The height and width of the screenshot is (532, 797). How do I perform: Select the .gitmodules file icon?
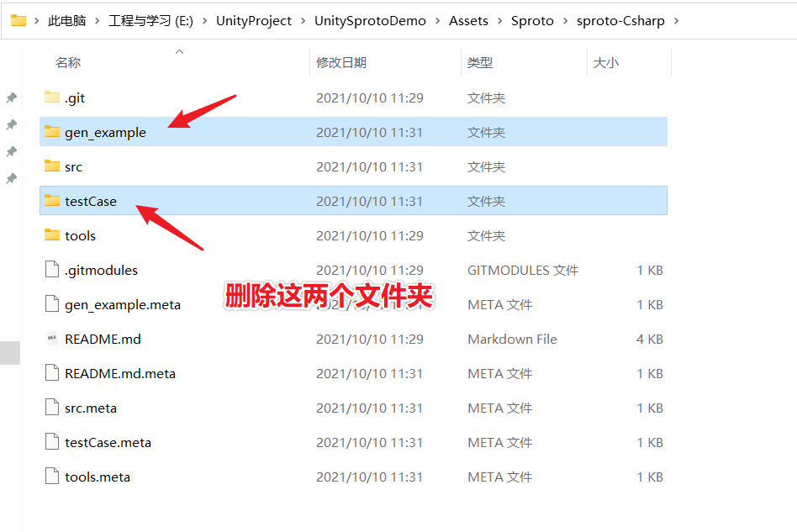tap(50, 270)
